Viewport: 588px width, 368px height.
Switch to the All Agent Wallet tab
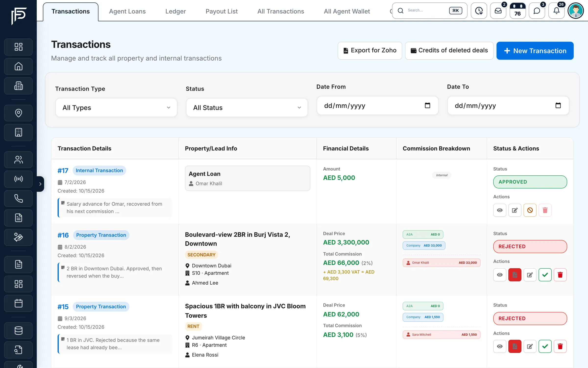click(x=347, y=11)
